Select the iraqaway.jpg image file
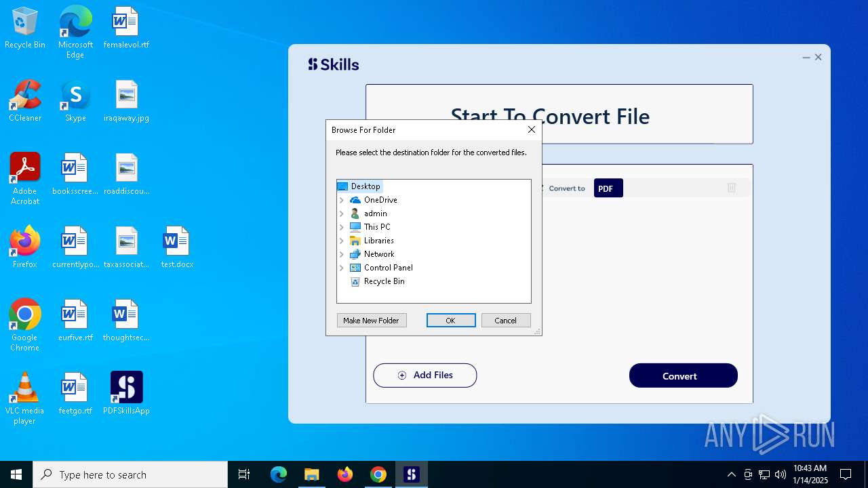 coord(126,102)
